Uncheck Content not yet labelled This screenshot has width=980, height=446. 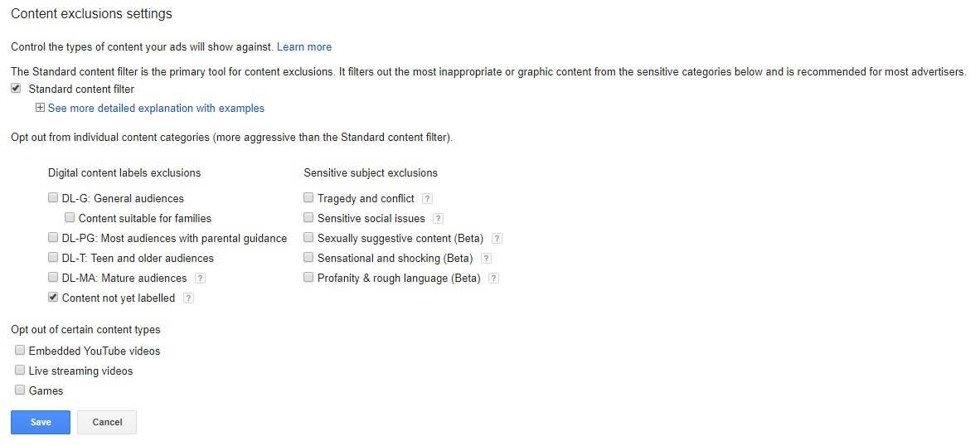53,298
